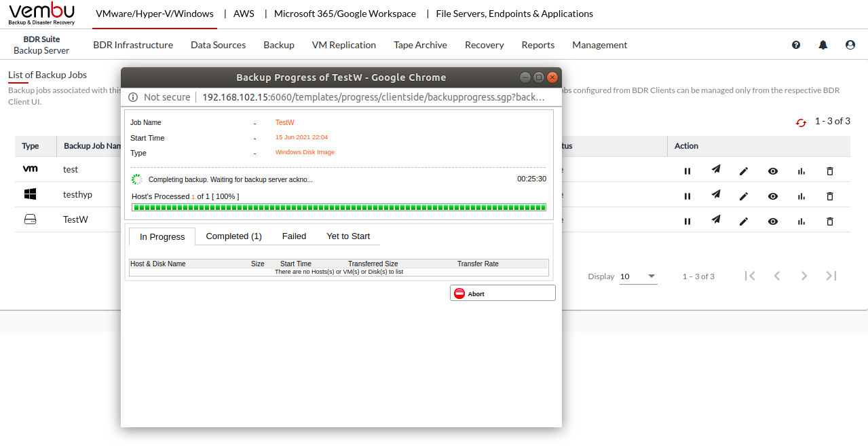Switch to the Completed (1) tab
Viewport: 868px width, 447px height.
pos(233,236)
